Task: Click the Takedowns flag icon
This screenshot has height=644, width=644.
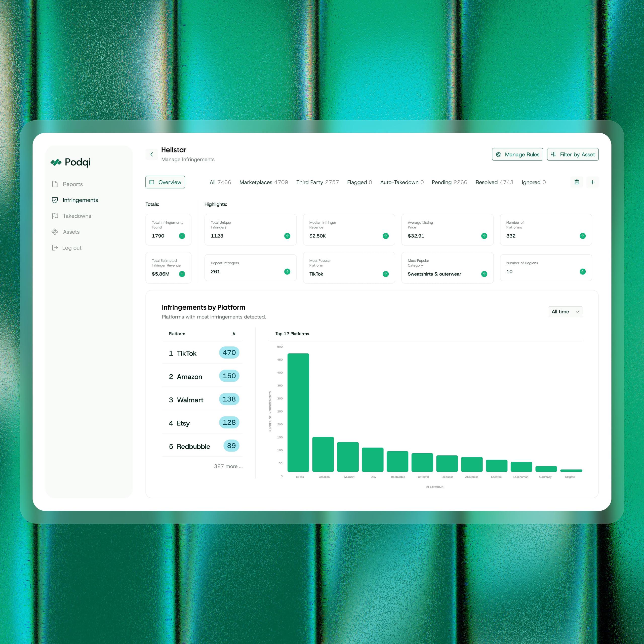Action: pos(55,216)
